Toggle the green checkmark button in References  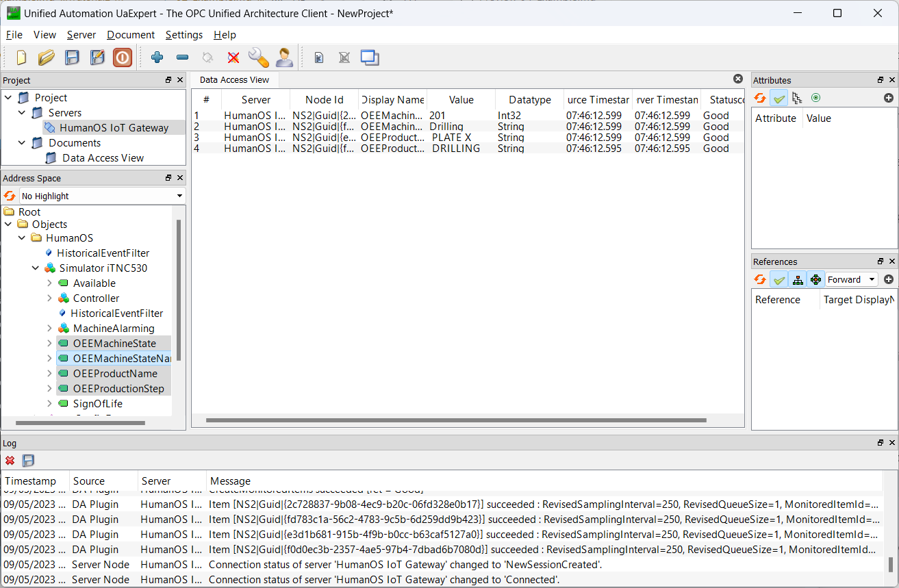[x=779, y=279]
